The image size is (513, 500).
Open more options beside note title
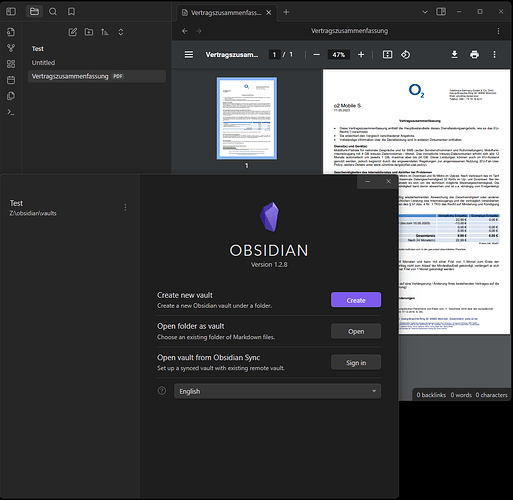click(x=498, y=31)
